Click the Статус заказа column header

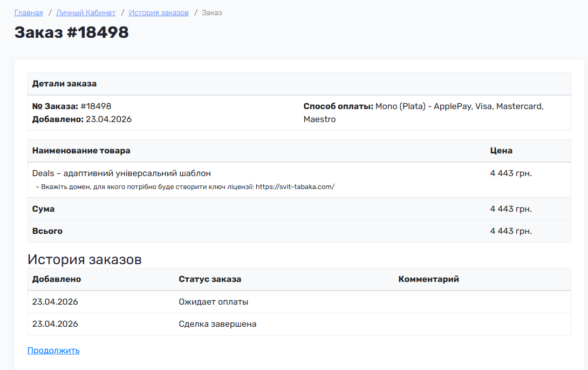coord(210,279)
